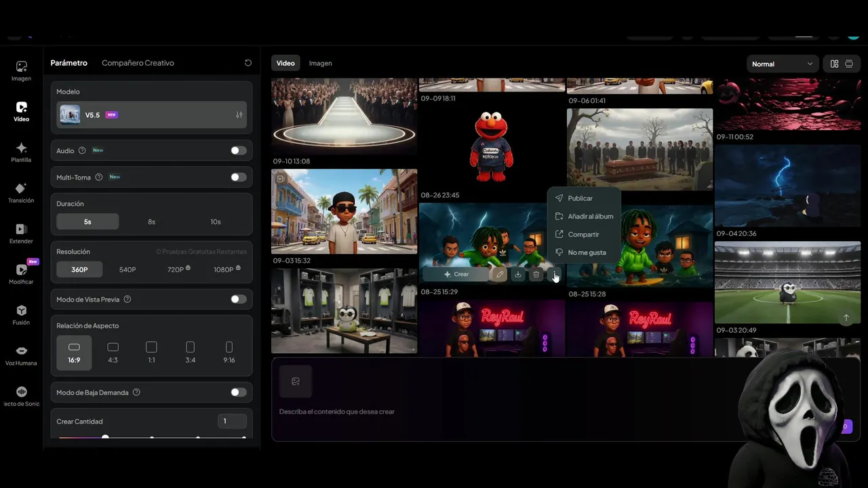
Task: Select the Video sidebar icon
Action: pyautogui.click(x=21, y=111)
